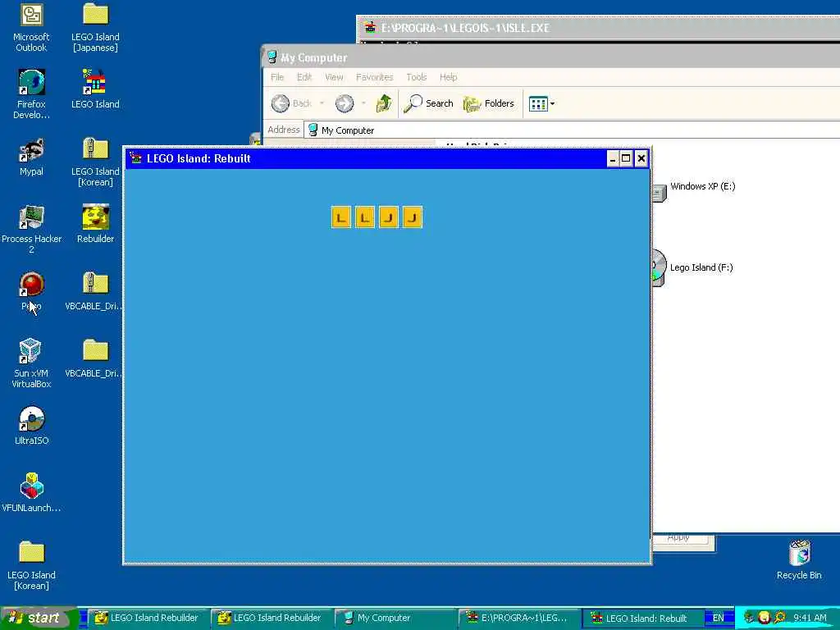Viewport: 840px width, 630px height.
Task: Open the Favorites menu in My Computer
Action: pos(374,77)
